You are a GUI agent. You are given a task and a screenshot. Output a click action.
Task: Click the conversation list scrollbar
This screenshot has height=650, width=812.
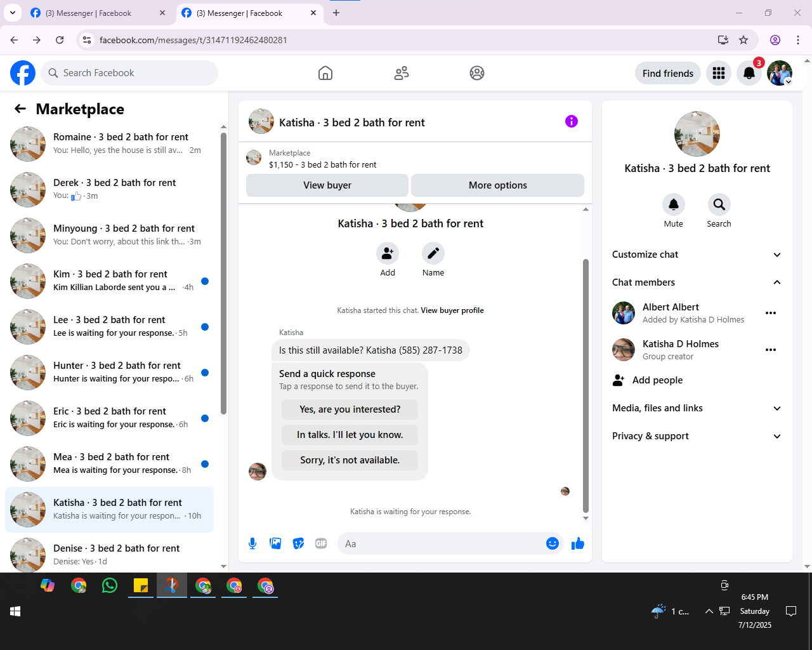click(223, 273)
